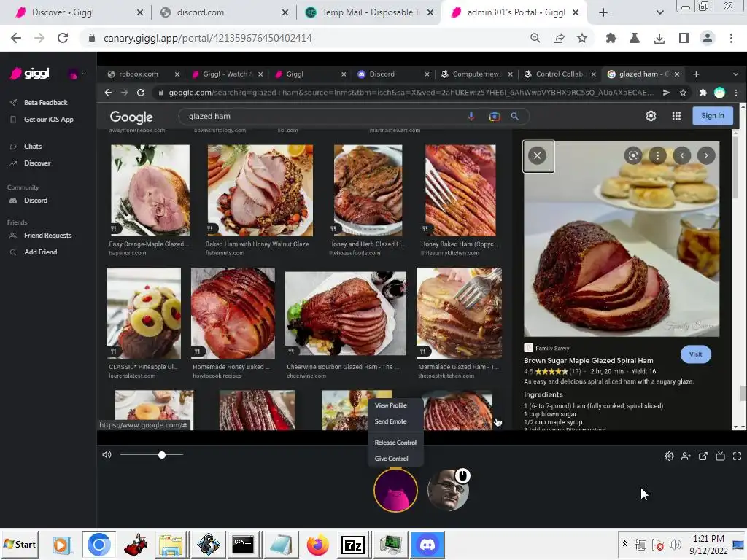Click the outer browser zoom magnifier icon
747x560 pixels.
pos(535,38)
